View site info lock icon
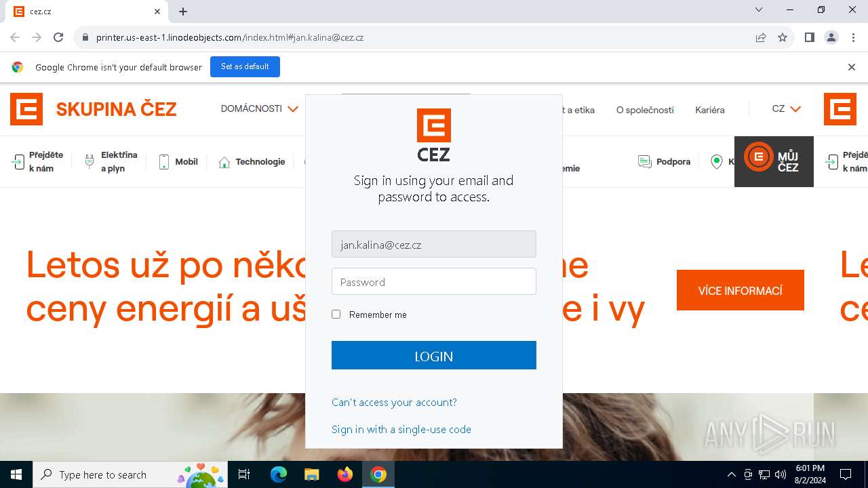 [x=85, y=37]
